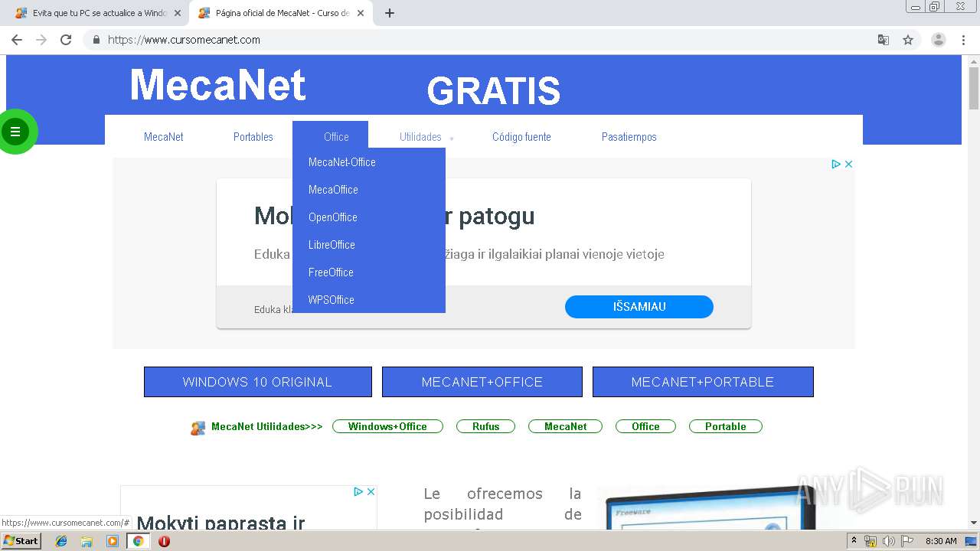The width and height of the screenshot is (980, 551).
Task: Click the Google Translate icon in the address bar
Action: (x=883, y=40)
